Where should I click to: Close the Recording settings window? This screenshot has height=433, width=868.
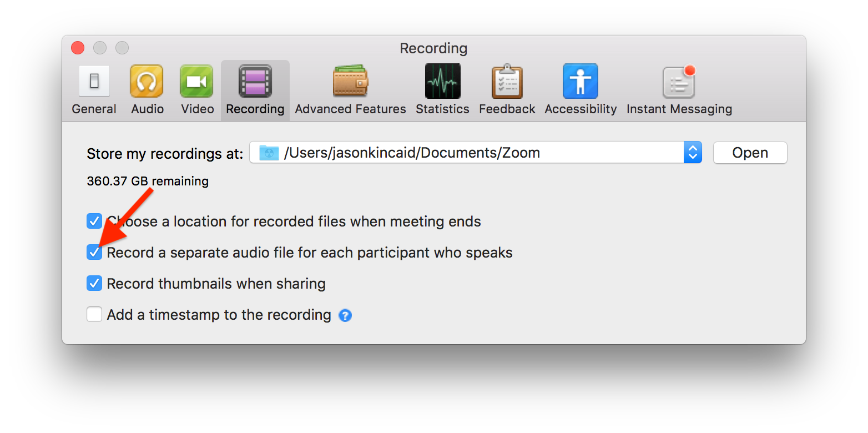78,48
